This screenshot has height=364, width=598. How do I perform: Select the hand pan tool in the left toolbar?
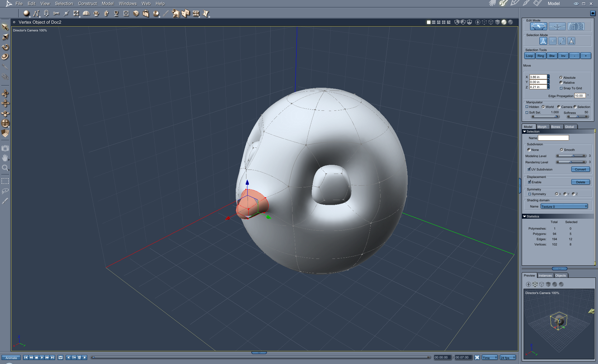pos(5,158)
